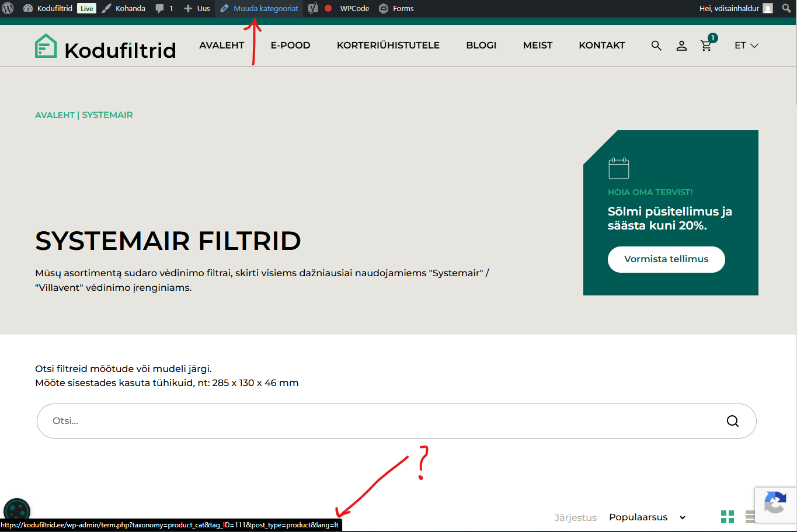Open Kohanda customizer in admin bar
The height and width of the screenshot is (532, 797).
[x=124, y=8]
